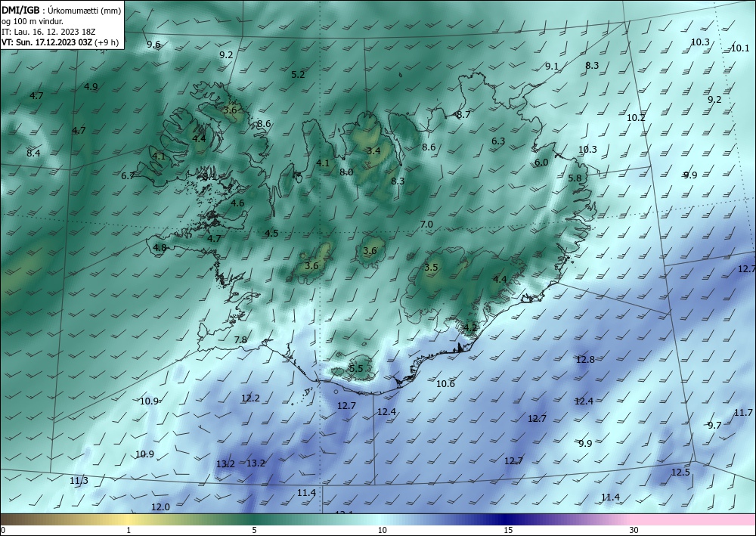Click the 6.0 value on the map
The image size is (756, 536).
click(x=541, y=163)
